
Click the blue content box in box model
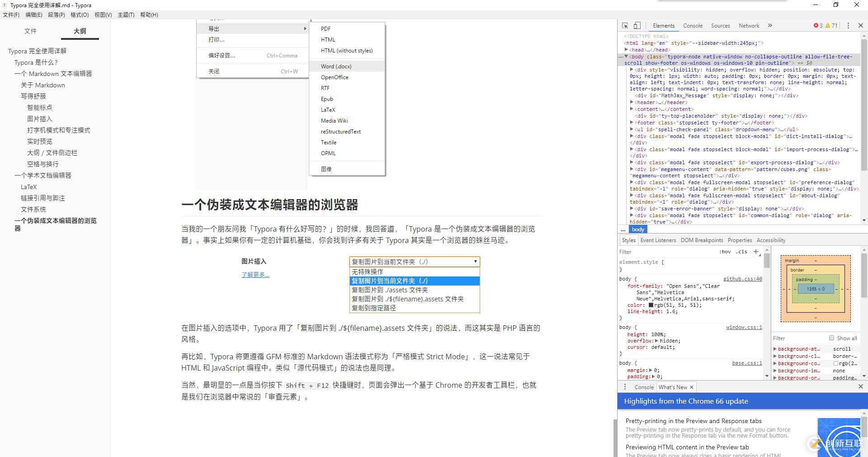816,289
